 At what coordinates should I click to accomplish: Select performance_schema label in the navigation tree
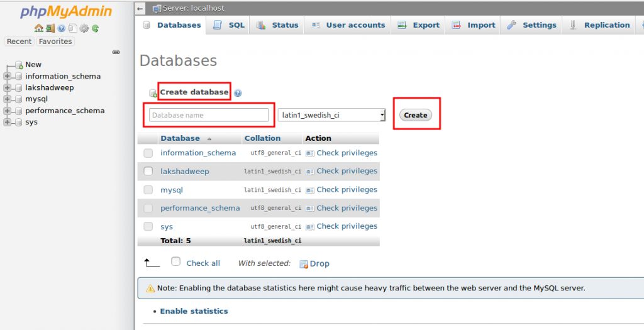tap(65, 111)
